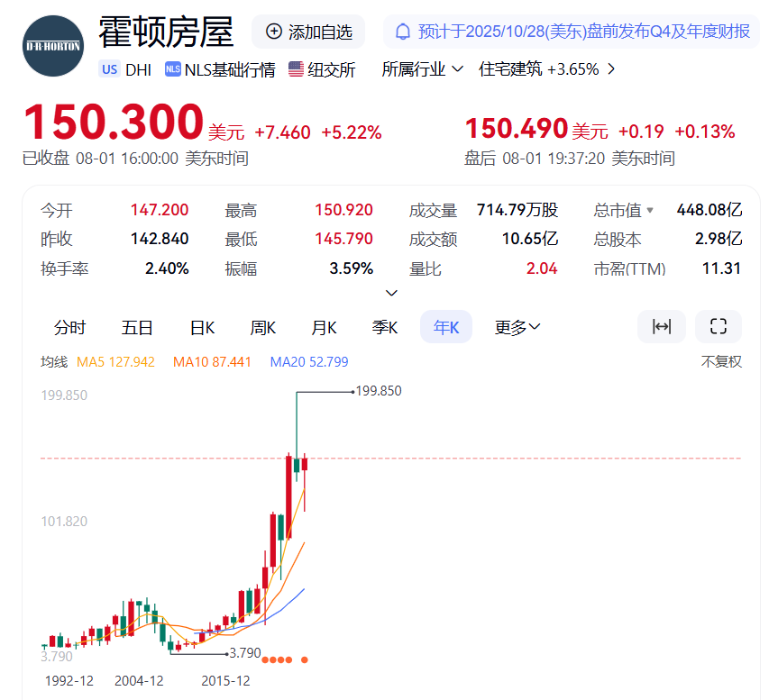
Task: Click the 2004-12 date axis label
Action: tap(139, 681)
